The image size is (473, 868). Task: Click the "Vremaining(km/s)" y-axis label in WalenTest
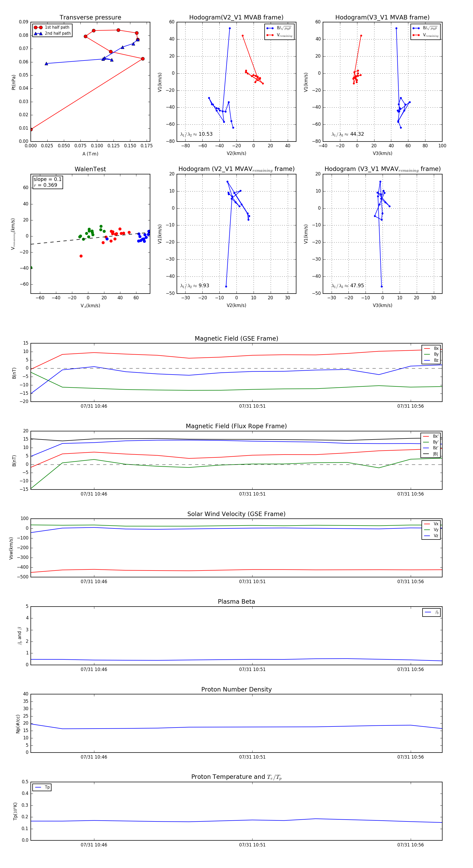point(13,234)
